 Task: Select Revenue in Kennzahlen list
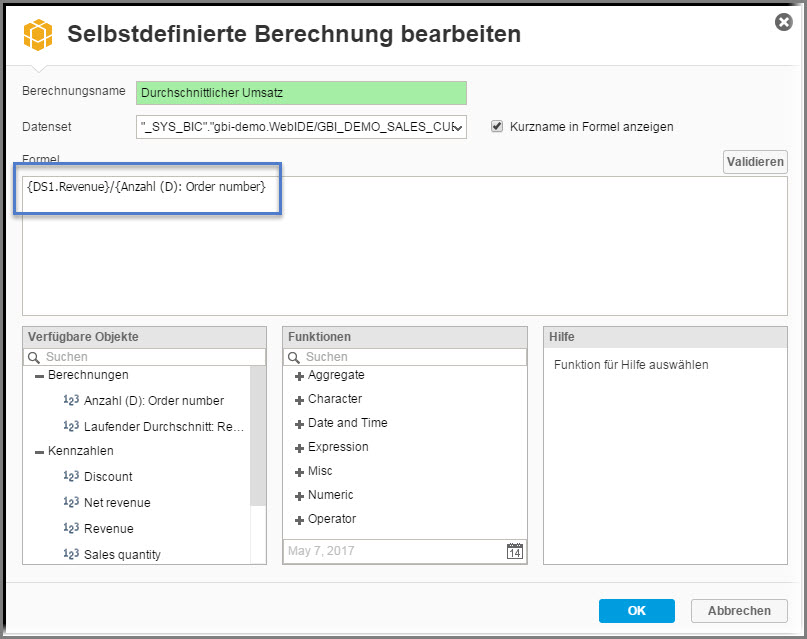click(x=108, y=529)
